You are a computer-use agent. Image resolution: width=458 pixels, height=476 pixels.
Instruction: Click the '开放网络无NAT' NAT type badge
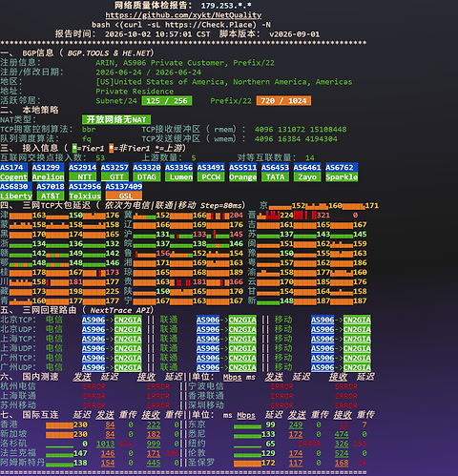click(x=116, y=119)
